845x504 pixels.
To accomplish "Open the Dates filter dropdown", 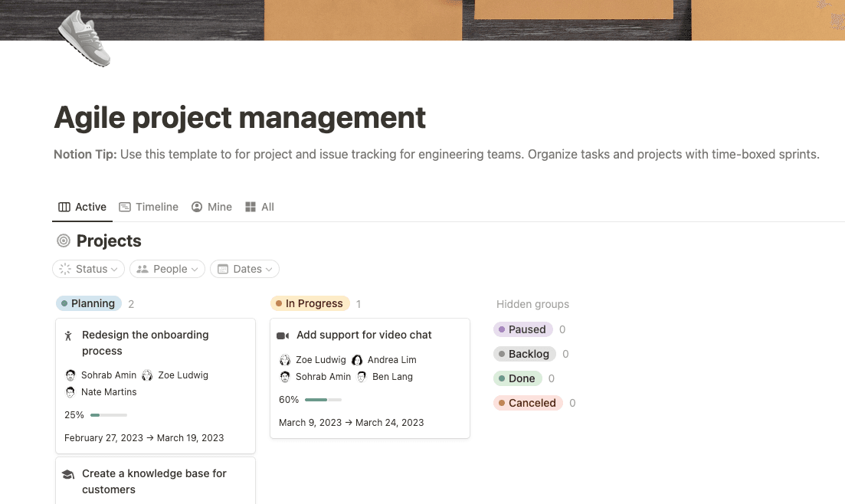I will [244, 269].
